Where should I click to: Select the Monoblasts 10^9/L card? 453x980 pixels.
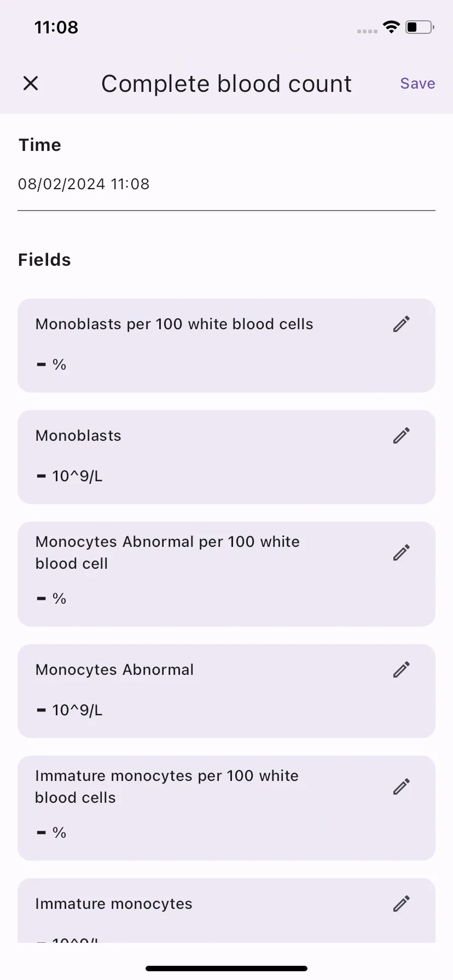(226, 457)
